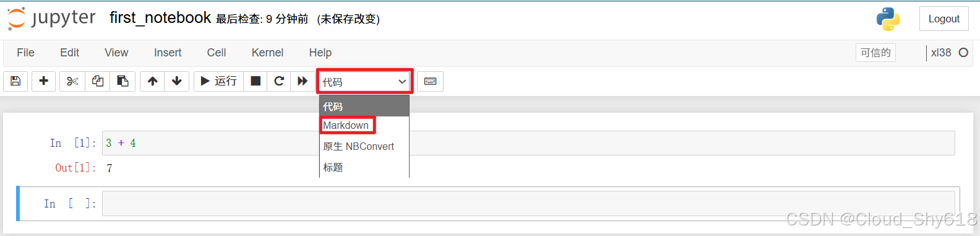Click the save notebook floppy icon
Screen dimensions: 980x236
[x=15, y=81]
